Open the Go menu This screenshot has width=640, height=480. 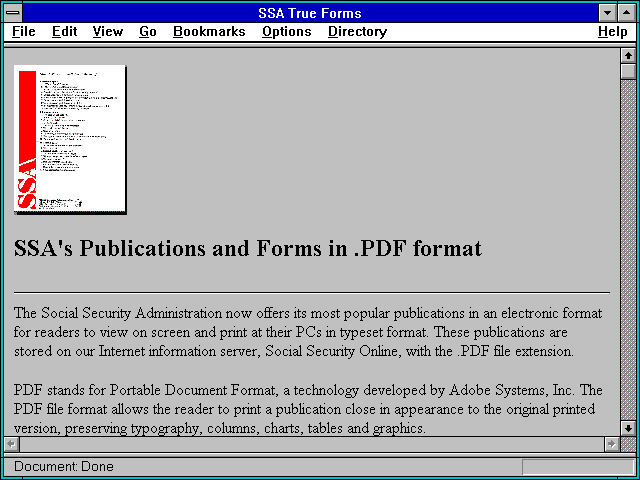coord(148,32)
